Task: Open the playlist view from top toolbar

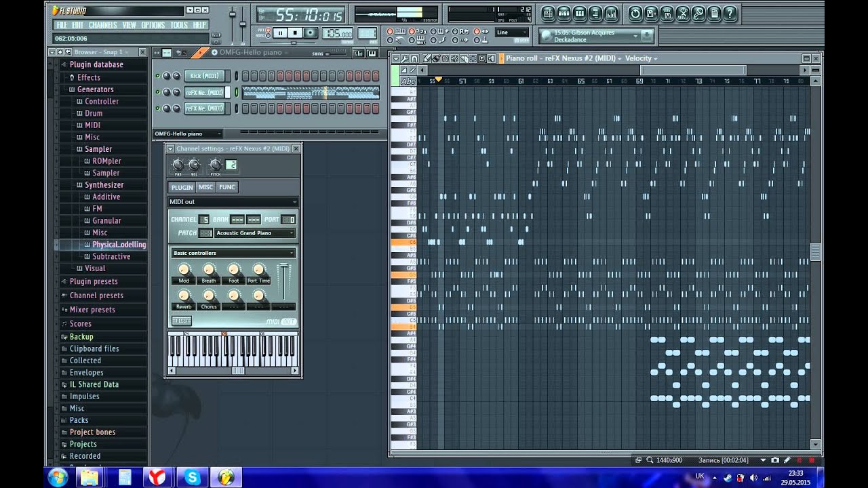Action: (548, 13)
